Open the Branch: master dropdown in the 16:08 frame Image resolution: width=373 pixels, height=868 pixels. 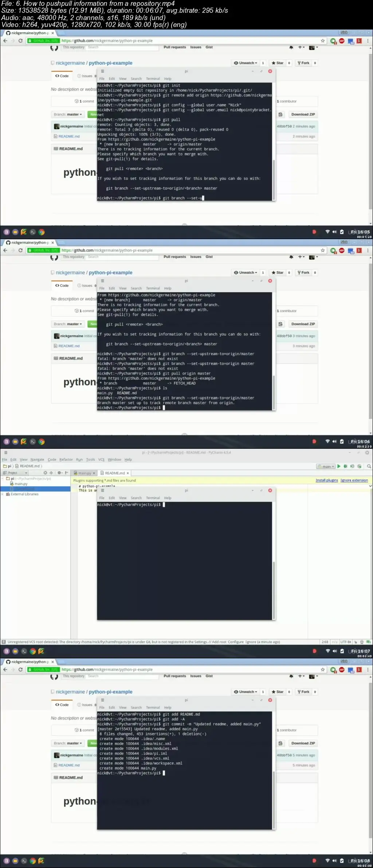[x=68, y=743]
